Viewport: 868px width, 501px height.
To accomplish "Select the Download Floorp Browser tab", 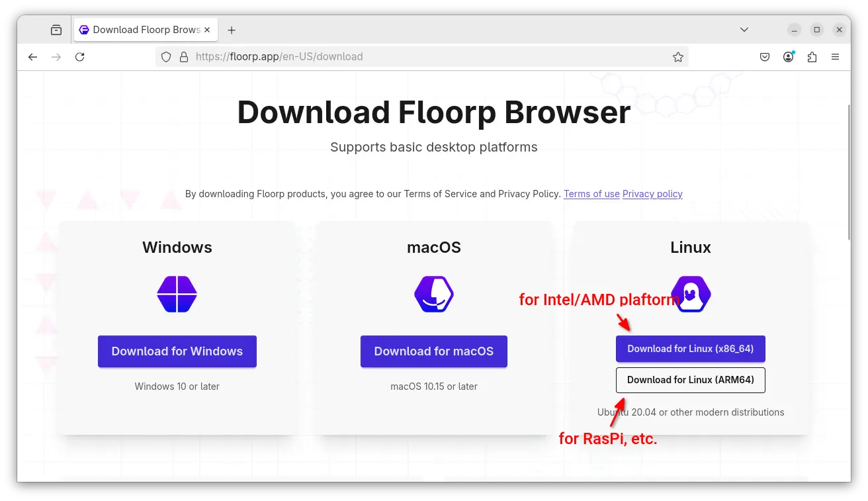I will click(145, 30).
